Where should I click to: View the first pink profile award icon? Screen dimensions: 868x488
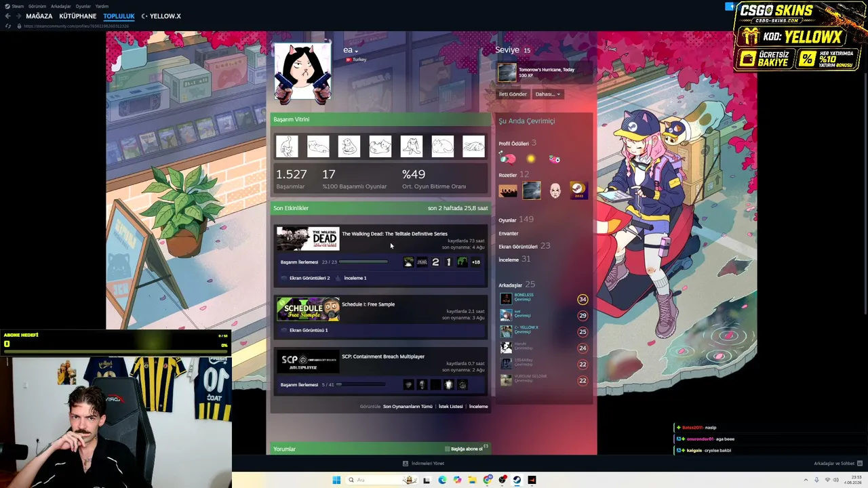click(507, 159)
